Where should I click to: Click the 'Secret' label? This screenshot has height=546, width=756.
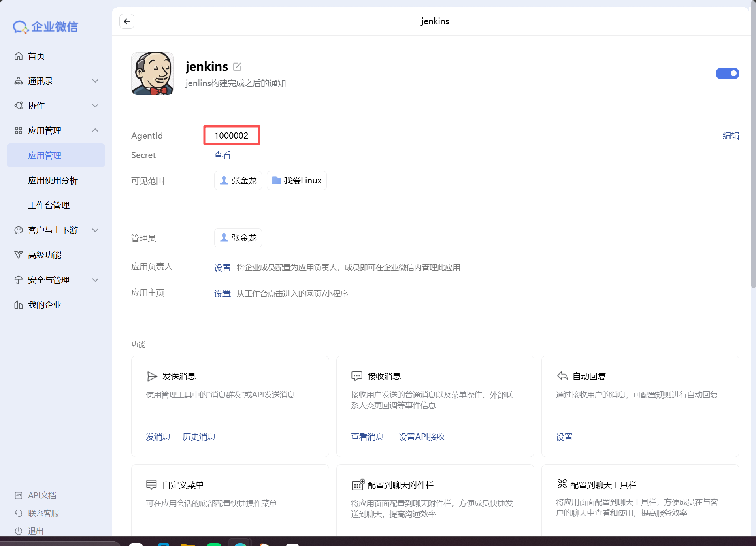143,155
